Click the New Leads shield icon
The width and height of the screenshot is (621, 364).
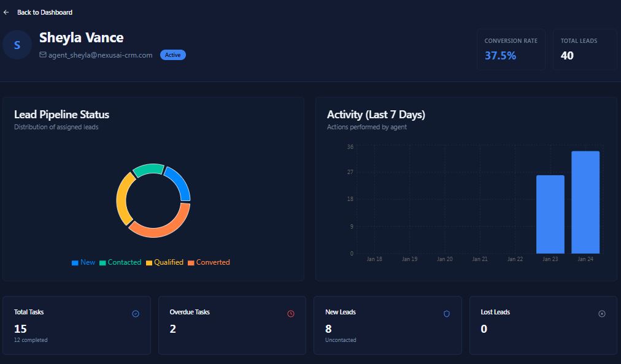pyautogui.click(x=447, y=314)
